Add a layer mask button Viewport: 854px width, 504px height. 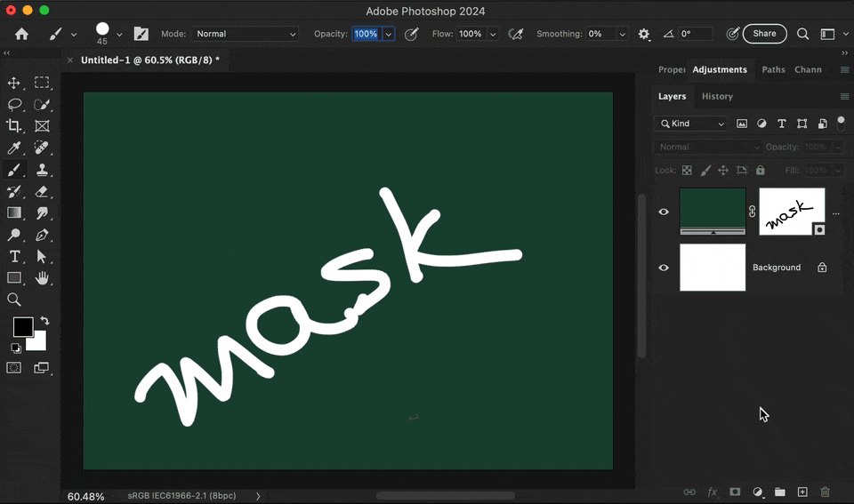(735, 492)
